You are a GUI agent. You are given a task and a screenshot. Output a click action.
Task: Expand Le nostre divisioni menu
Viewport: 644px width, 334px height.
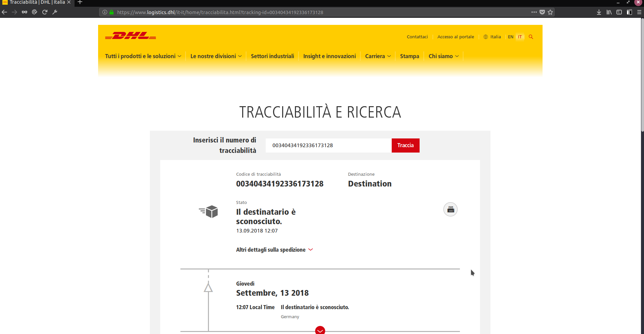216,56
